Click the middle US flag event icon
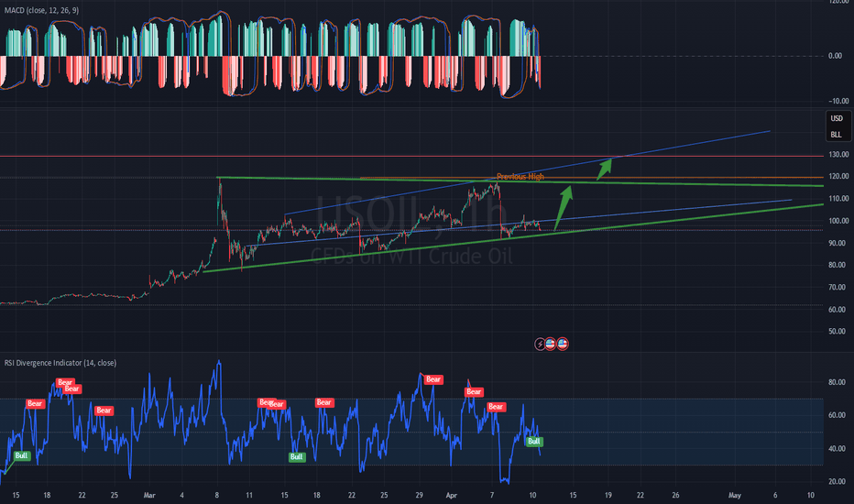Viewport: 854px width, 504px height. click(x=552, y=343)
